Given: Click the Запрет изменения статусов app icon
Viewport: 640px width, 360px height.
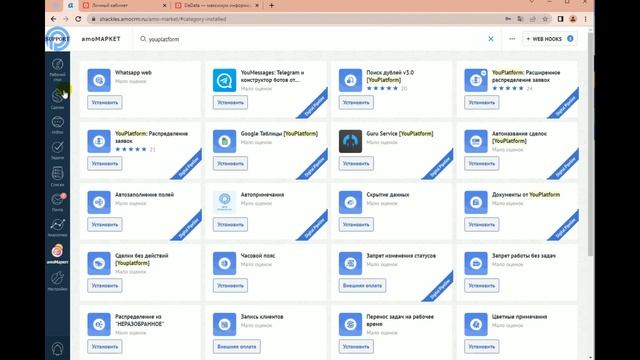Looking at the screenshot, I should tap(350, 263).
